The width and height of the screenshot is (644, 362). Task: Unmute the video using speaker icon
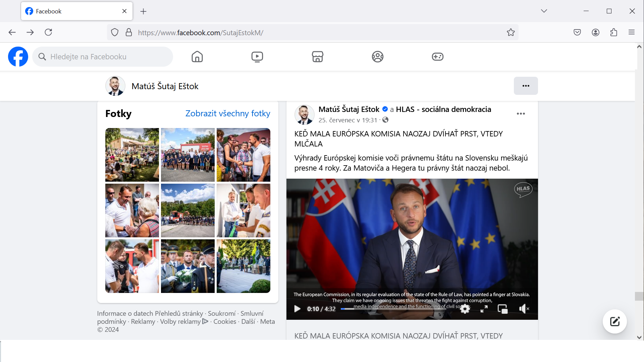[x=524, y=309]
